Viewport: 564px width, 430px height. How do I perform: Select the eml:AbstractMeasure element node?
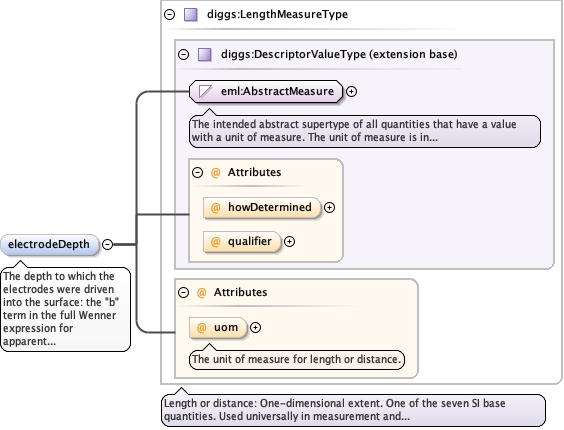point(266,91)
